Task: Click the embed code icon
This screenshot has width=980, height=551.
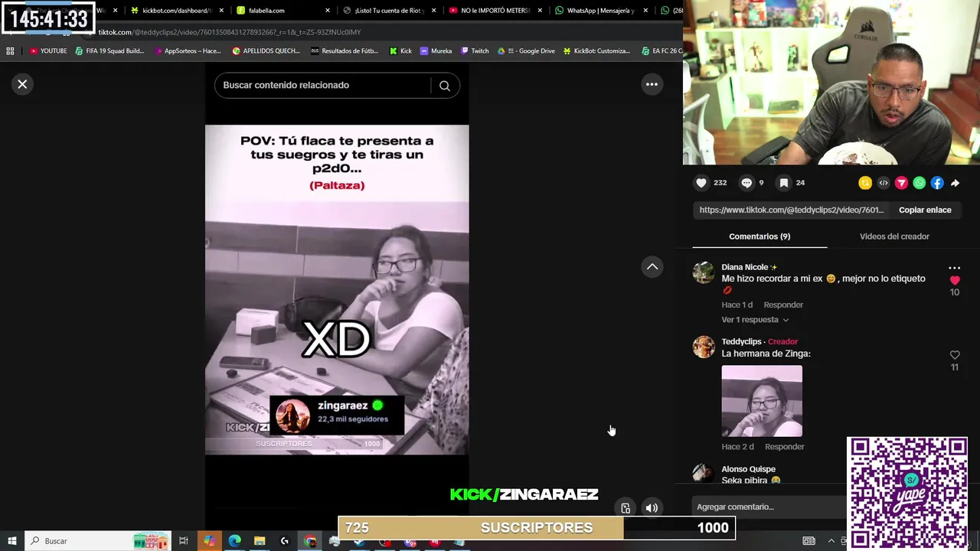Action: pyautogui.click(x=884, y=183)
